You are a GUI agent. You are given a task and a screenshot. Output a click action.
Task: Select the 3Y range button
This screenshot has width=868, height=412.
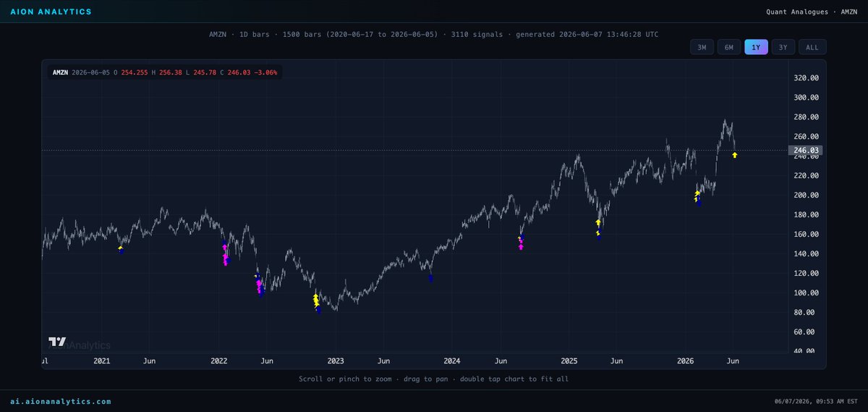[783, 47]
